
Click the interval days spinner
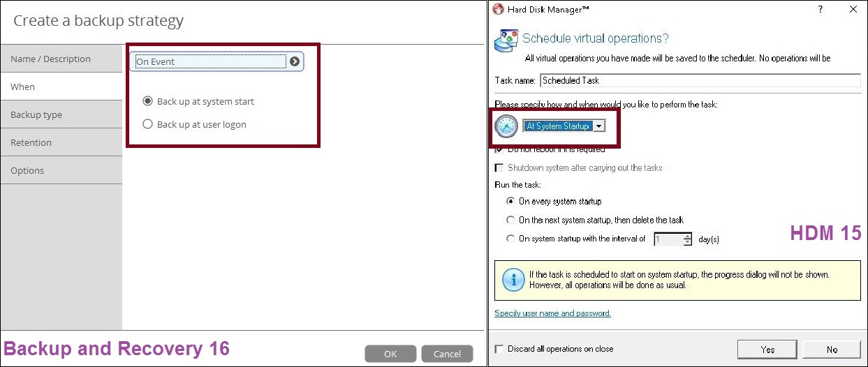click(688, 239)
